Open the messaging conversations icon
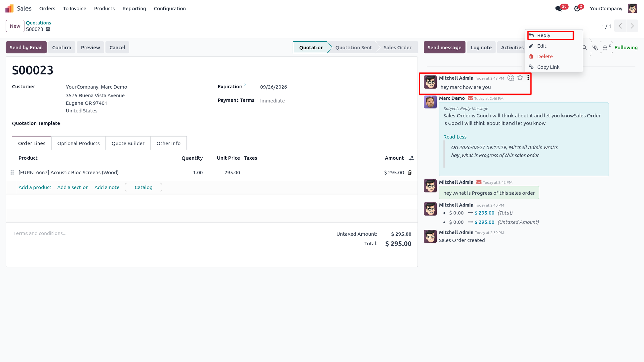644x362 pixels. pos(559,9)
